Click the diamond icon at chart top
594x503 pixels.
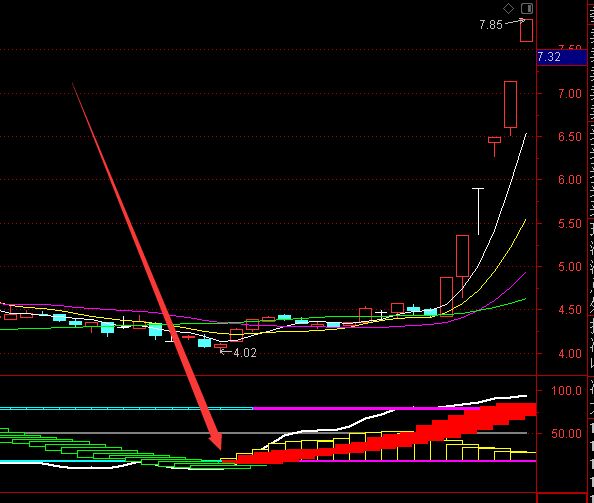click(508, 8)
